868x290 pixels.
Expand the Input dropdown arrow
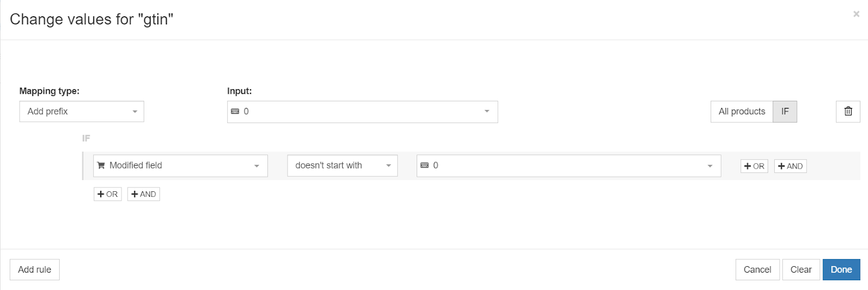487,112
